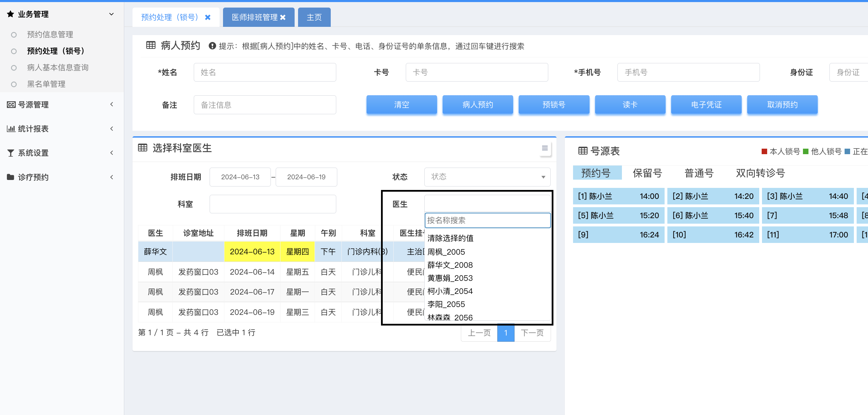Click the star icon beside 业务管理
The image size is (868, 415).
tap(10, 14)
